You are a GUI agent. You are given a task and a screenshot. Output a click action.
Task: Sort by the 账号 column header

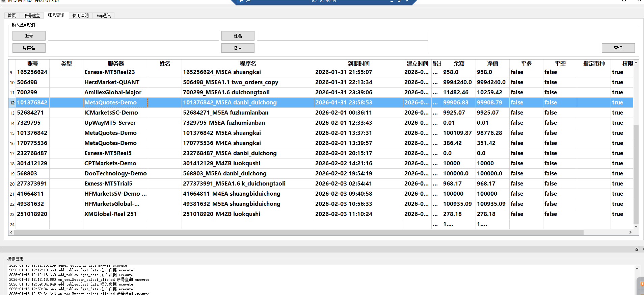[x=32, y=64]
